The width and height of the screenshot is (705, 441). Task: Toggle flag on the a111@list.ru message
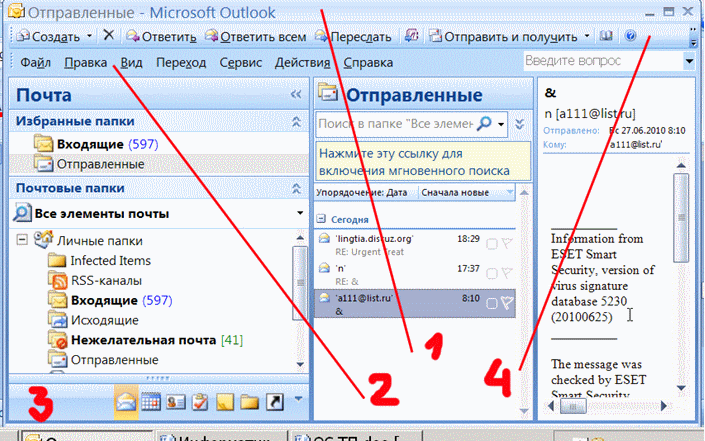pyautogui.click(x=507, y=304)
